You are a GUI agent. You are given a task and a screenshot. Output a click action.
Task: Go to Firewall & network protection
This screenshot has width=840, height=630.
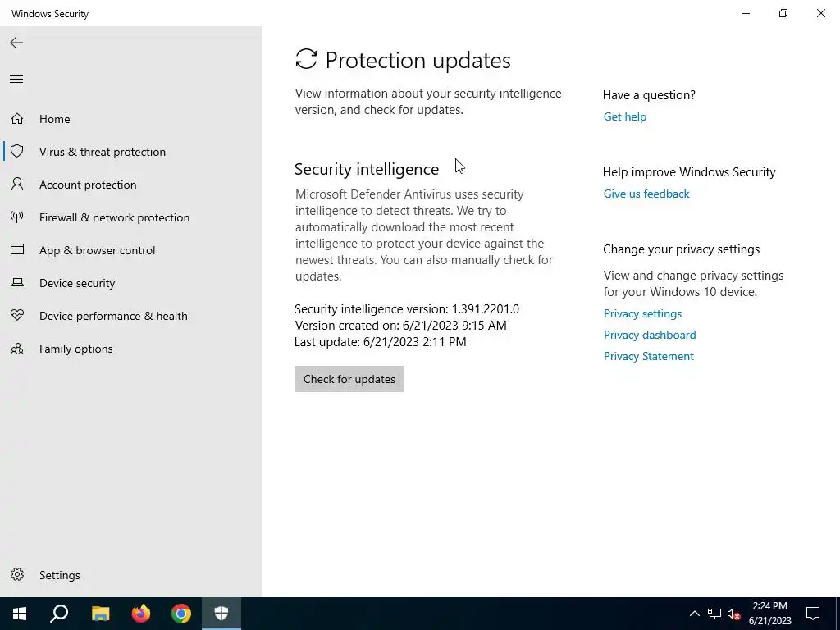(x=114, y=217)
